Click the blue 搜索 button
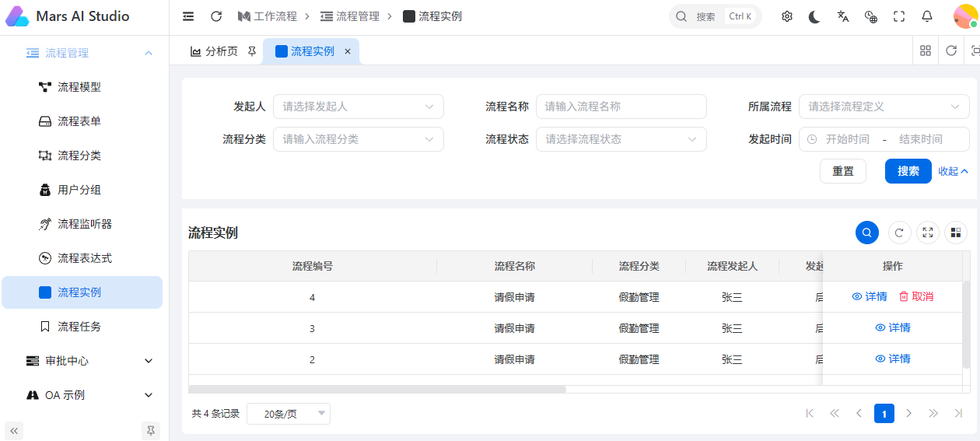 tap(908, 171)
